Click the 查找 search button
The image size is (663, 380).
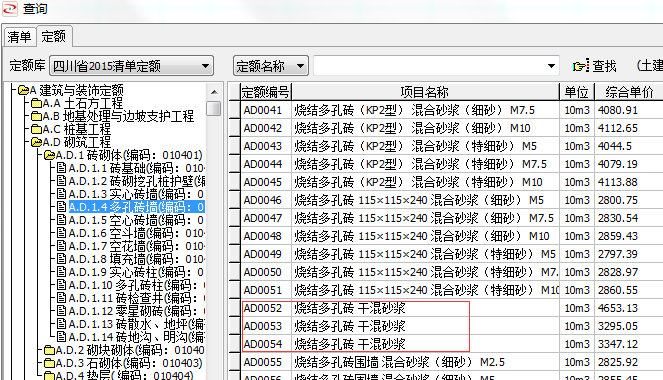point(595,66)
